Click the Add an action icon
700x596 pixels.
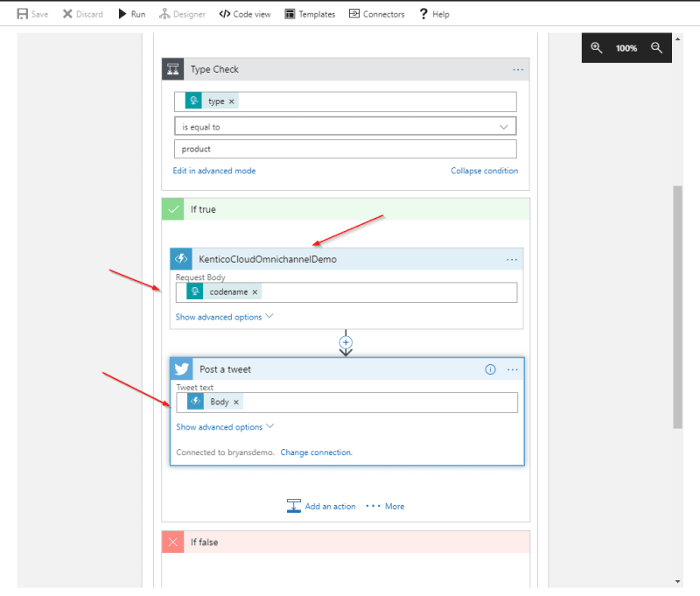(x=294, y=506)
